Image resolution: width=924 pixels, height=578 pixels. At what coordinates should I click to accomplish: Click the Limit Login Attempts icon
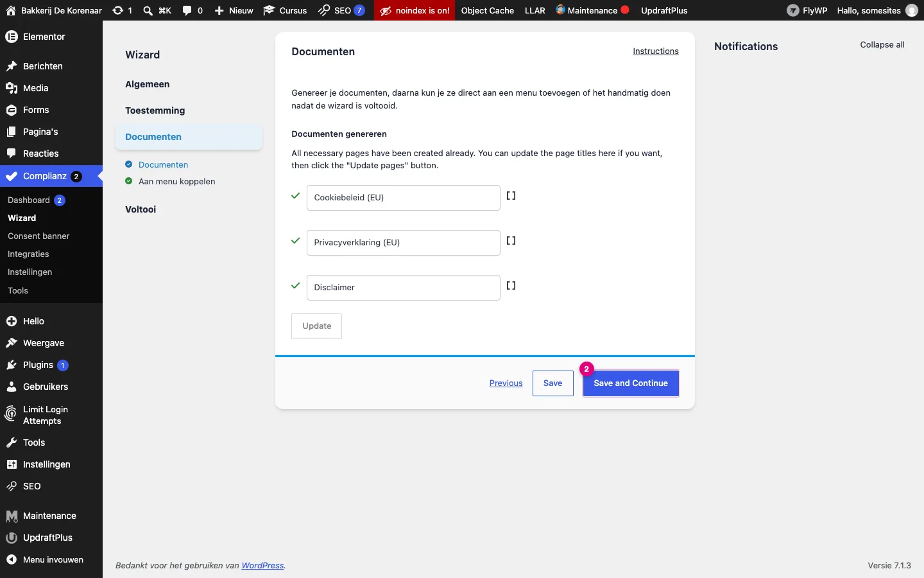[11, 414]
